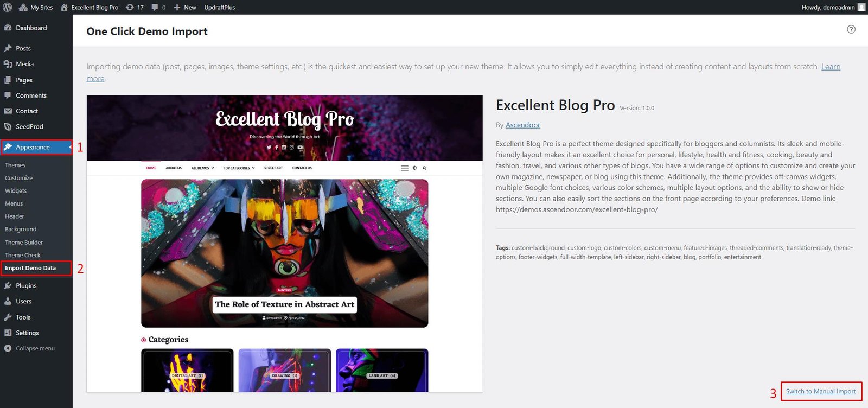The width and height of the screenshot is (868, 408).
Task: Open Background submenu item
Action: pyautogui.click(x=21, y=229)
